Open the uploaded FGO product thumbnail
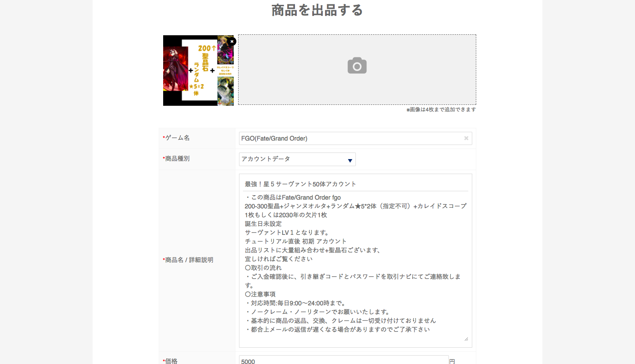The width and height of the screenshot is (635, 364). click(x=198, y=71)
